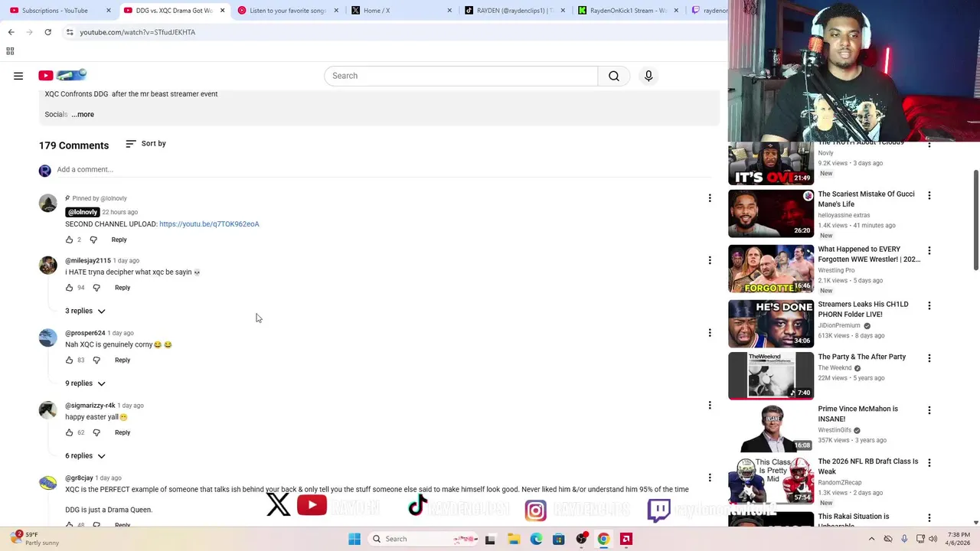Open the apps grid in bookmarks bar
This screenshot has height=551, width=980.
tap(10, 51)
